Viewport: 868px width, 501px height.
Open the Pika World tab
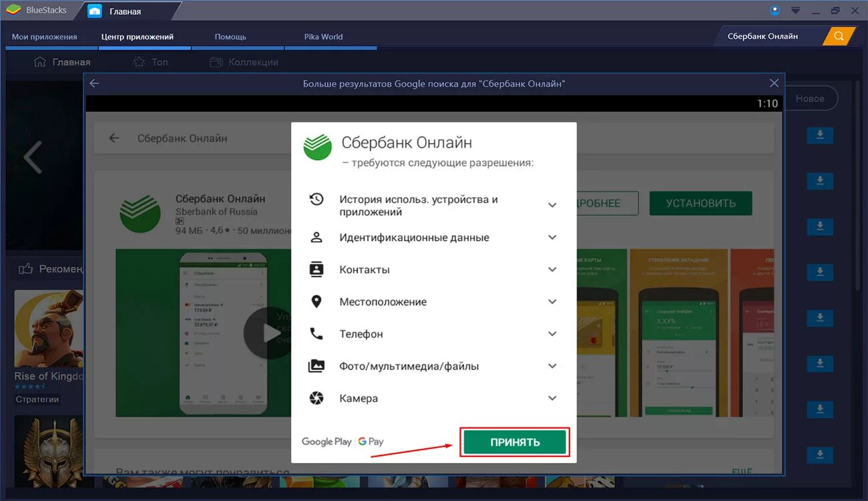coord(323,37)
